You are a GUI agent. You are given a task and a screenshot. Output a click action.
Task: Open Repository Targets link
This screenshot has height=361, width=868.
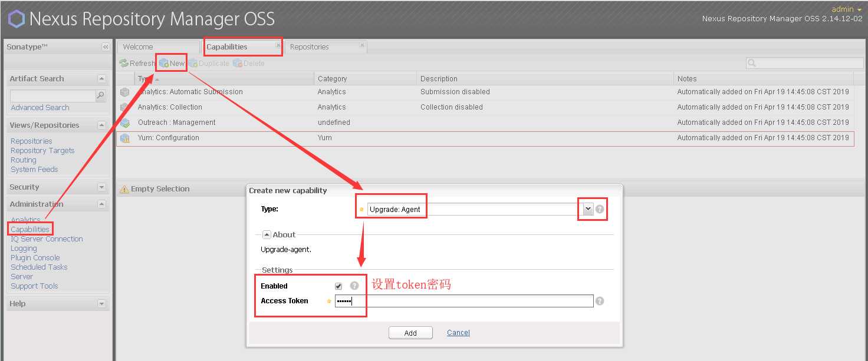42,151
